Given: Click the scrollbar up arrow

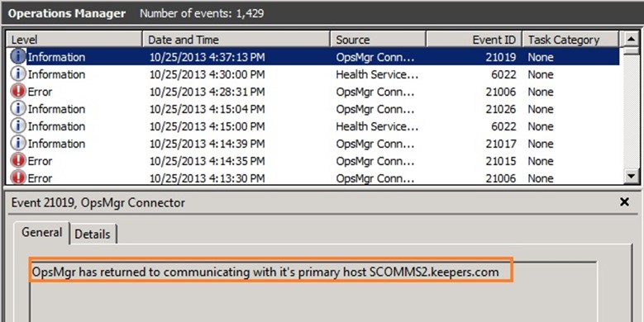Looking at the screenshot, I should [x=631, y=40].
